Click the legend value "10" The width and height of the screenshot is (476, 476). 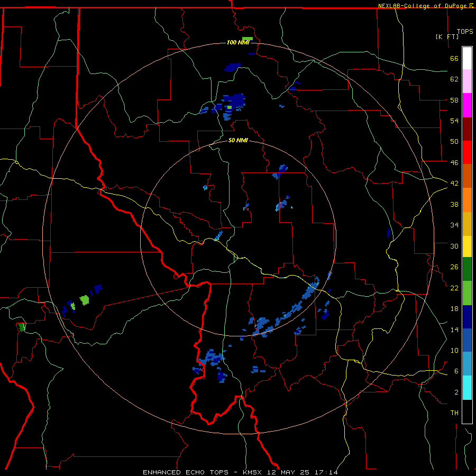(454, 351)
